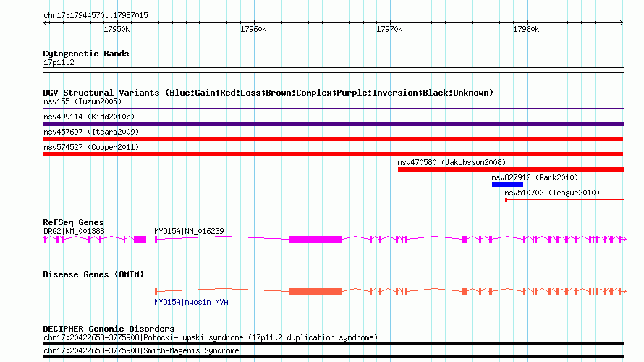Click the large orange OMIM MYO15A exon block
Image resolution: width=644 pixels, height=362 pixels.
pyautogui.click(x=315, y=292)
